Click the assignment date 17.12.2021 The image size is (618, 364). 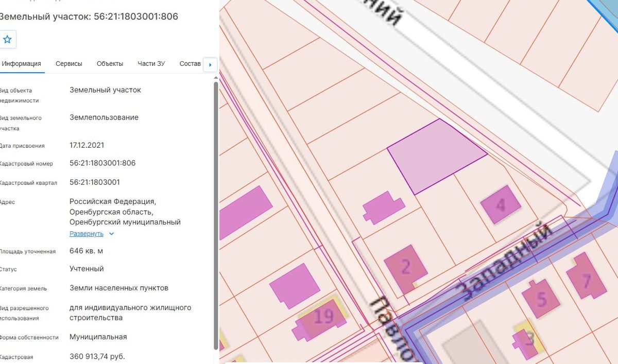[x=87, y=145]
